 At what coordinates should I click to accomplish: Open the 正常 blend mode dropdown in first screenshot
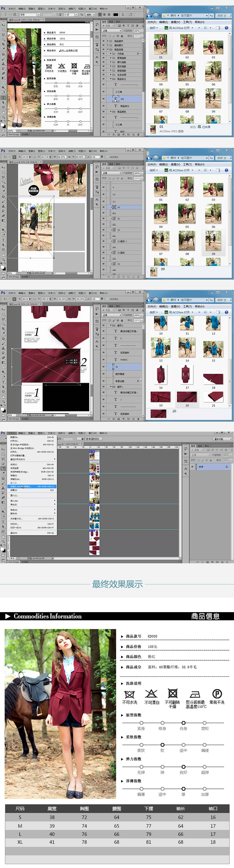click(x=111, y=31)
